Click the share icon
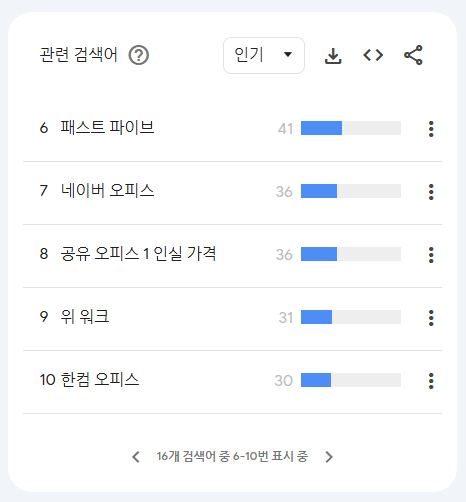 [x=413, y=55]
